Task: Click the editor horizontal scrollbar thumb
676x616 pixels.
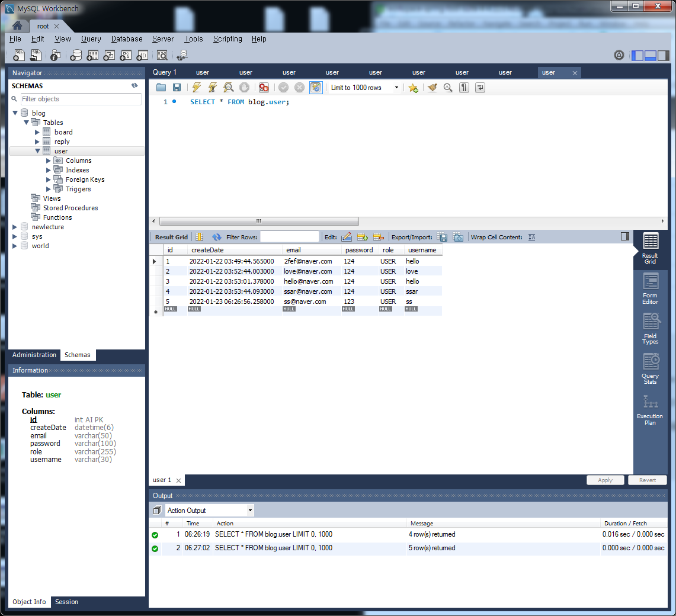Action: [259, 221]
